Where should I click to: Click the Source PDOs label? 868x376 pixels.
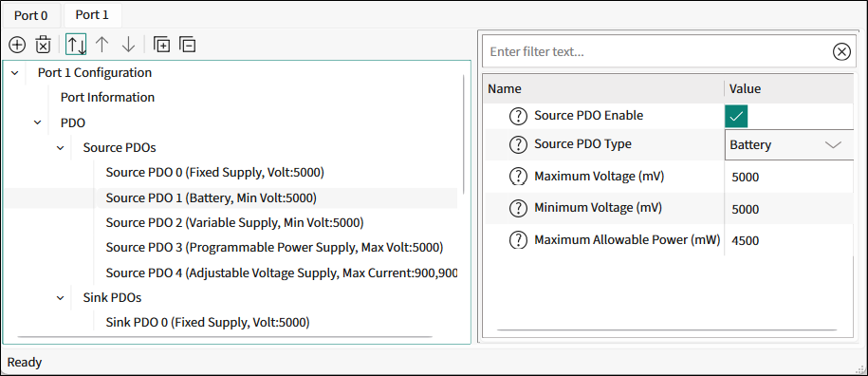tap(120, 148)
